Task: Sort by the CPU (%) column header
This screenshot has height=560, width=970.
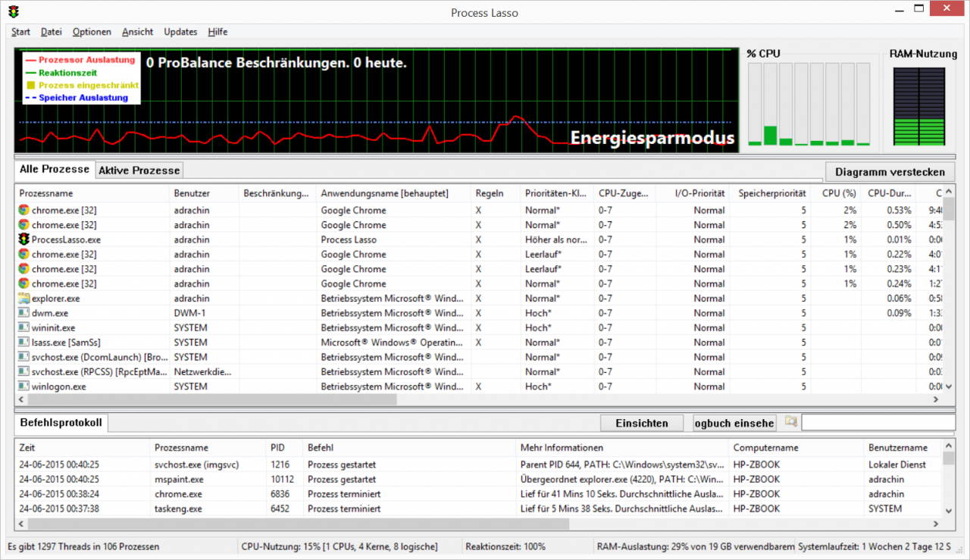Action: [838, 193]
